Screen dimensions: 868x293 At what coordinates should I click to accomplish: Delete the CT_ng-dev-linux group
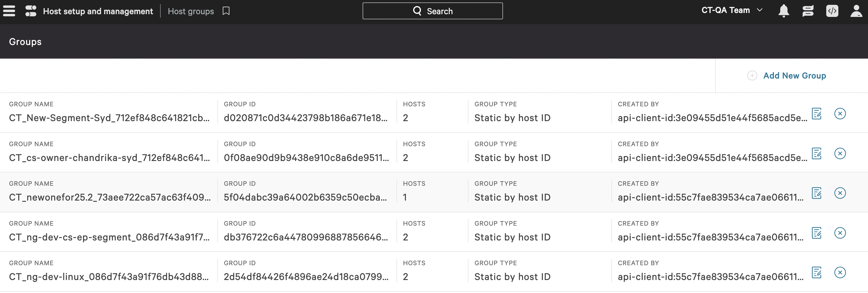click(840, 272)
